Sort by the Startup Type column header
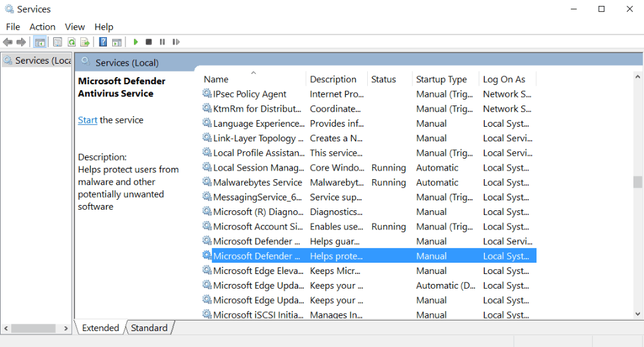644x347 pixels. click(445, 79)
